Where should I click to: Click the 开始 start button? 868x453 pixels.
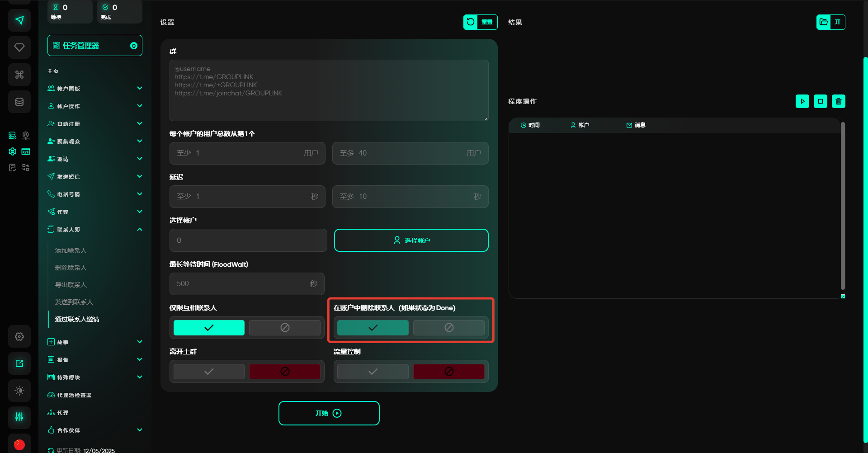pos(329,413)
